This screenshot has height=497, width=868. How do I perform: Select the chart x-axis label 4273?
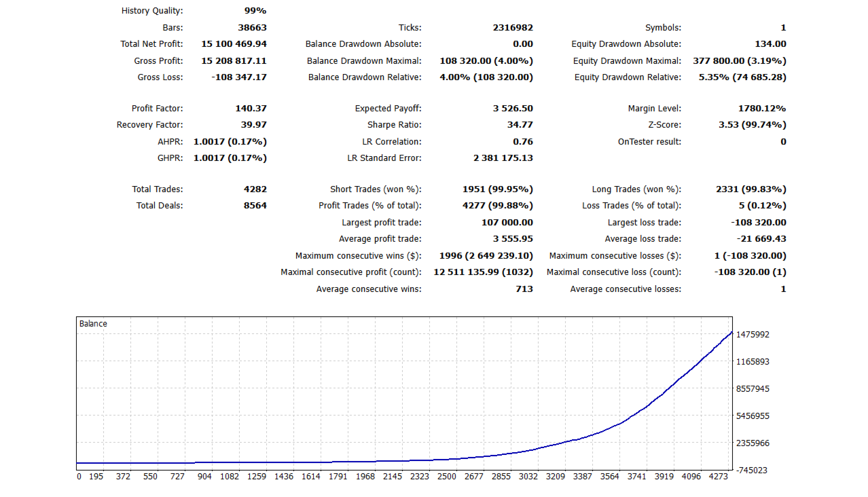(x=718, y=477)
